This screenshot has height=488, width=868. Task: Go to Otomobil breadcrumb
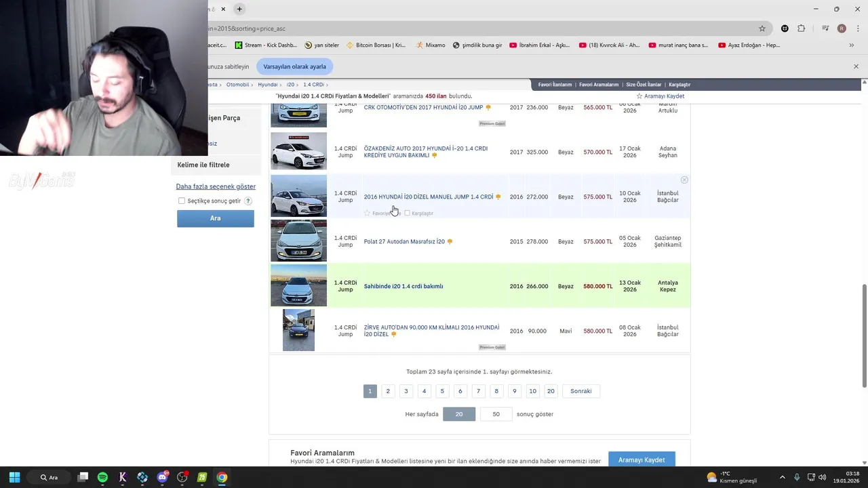click(237, 85)
